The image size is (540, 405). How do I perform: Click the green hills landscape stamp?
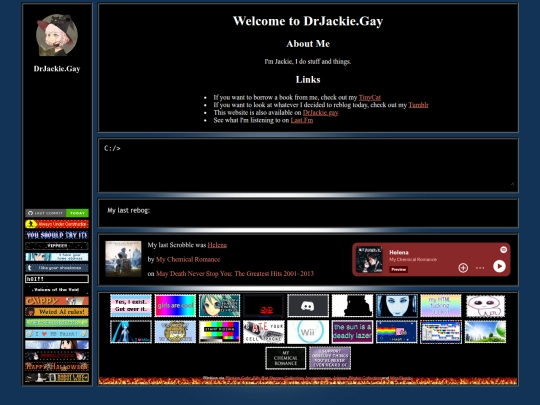485,332
